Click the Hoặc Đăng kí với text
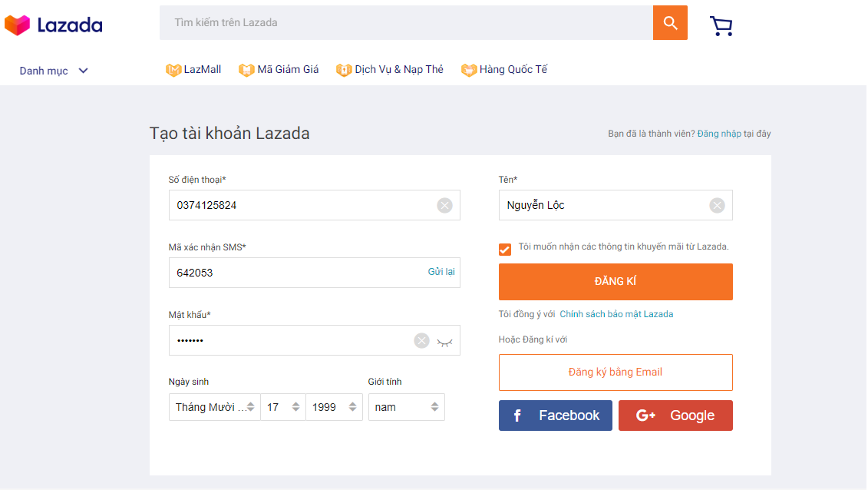The height and width of the screenshot is (490, 868). 533,339
